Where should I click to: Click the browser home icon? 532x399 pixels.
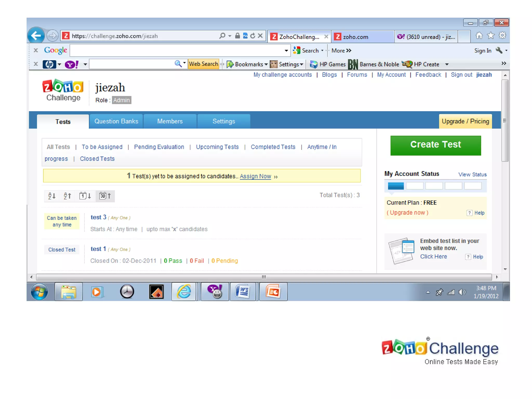click(479, 36)
